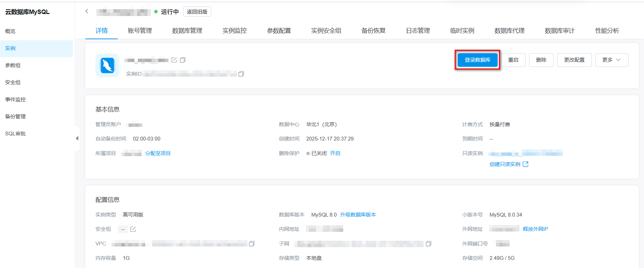Viewport: 644px width, 268px height.
Task: Click the 删除 delete button
Action: tap(541, 60)
